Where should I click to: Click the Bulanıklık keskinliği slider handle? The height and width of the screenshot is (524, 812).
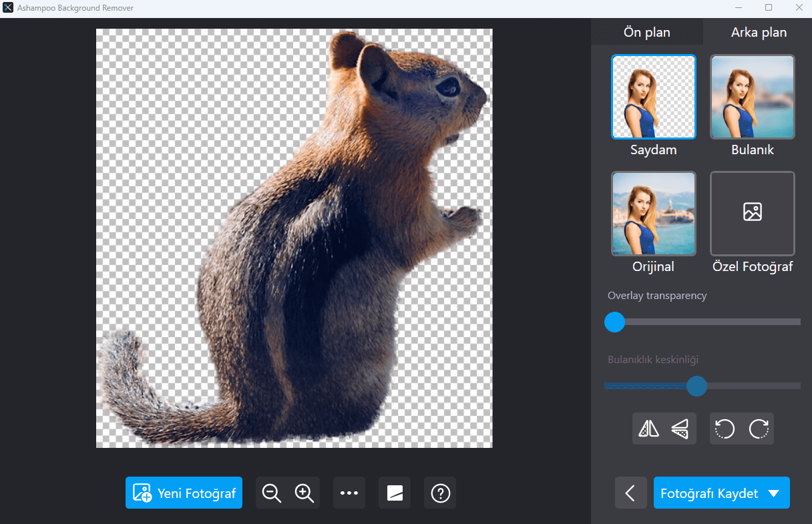[x=696, y=386]
